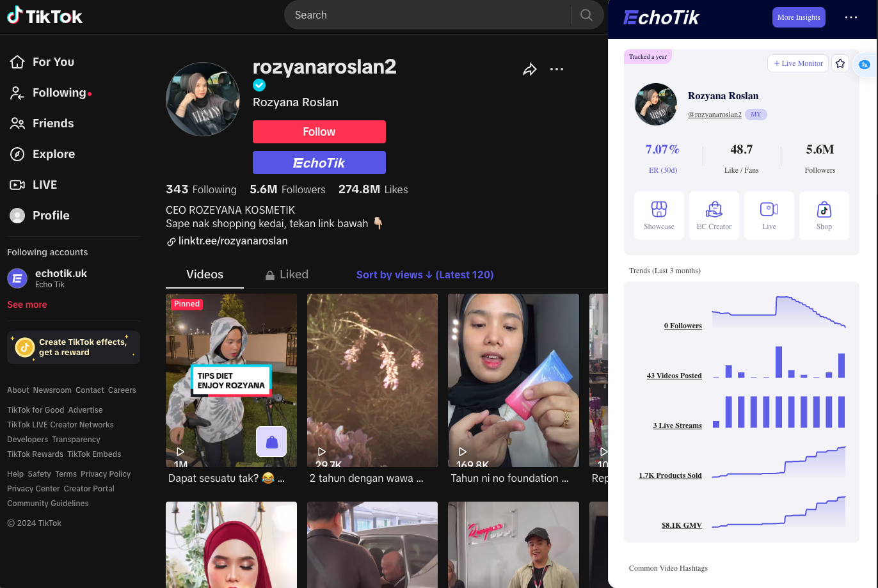Open profile three-dot more menu

[x=557, y=69]
